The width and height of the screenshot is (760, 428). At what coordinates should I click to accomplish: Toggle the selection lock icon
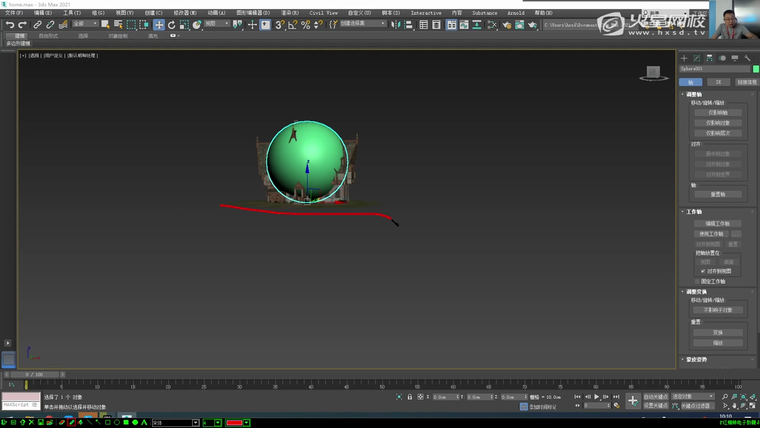pyautogui.click(x=409, y=397)
